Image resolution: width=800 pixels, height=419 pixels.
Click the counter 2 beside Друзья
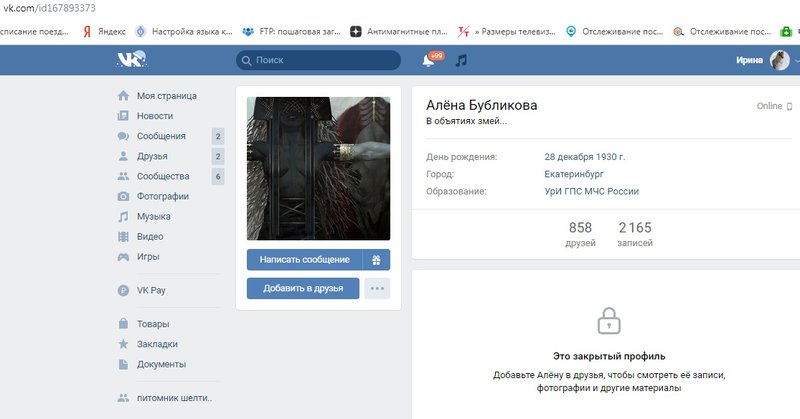click(x=218, y=156)
